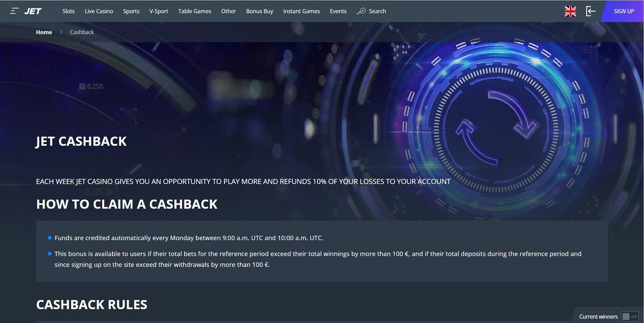Open the V-Sport menu item
The width and height of the screenshot is (644, 323).
tap(159, 11)
